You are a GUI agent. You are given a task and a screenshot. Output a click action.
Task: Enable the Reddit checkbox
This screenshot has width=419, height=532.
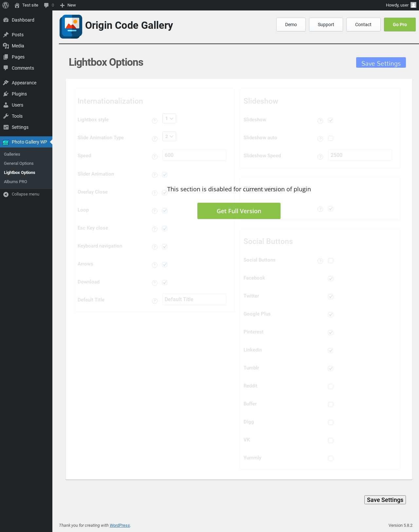(331, 386)
